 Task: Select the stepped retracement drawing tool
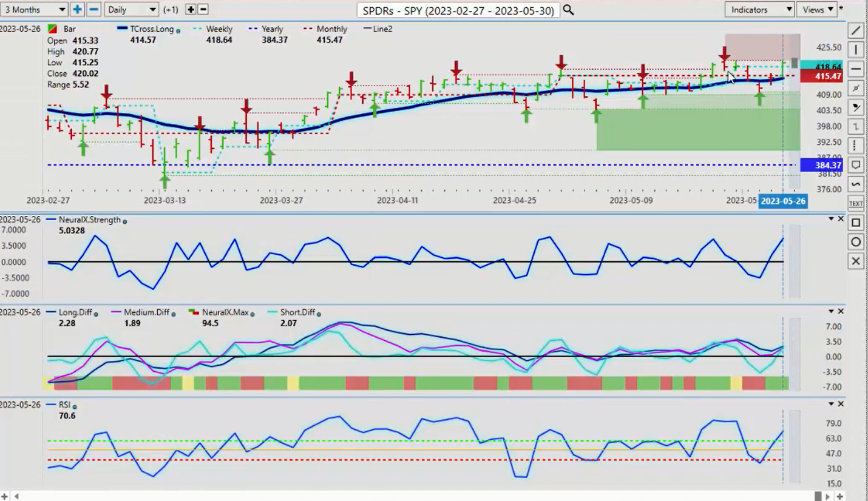pos(855,127)
